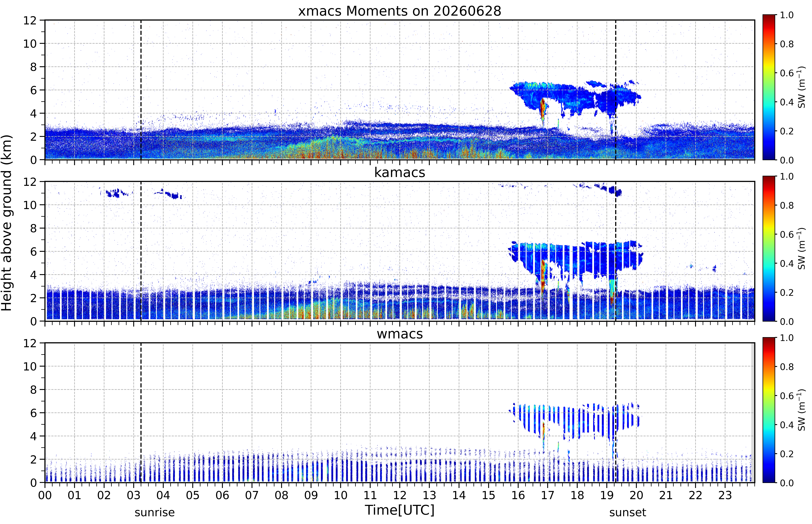Click the "sunset" label below the axis
Viewport: 812px width, 524px height.
click(628, 512)
